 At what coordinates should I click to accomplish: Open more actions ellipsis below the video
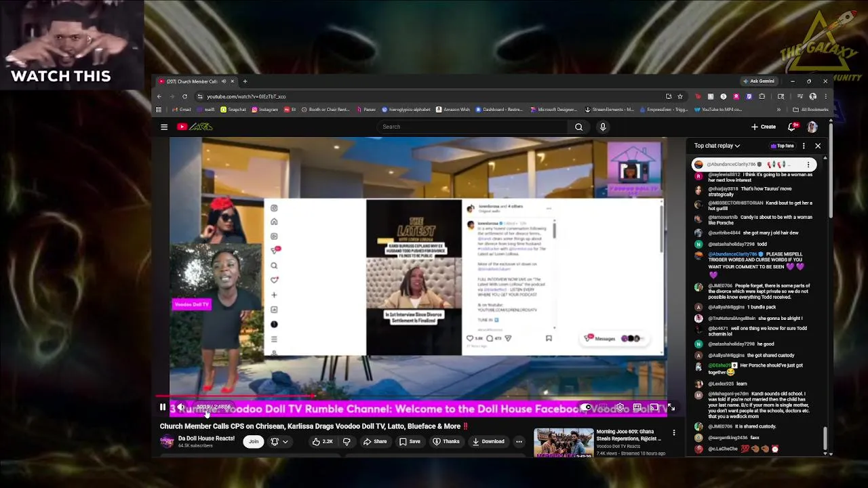pos(519,442)
